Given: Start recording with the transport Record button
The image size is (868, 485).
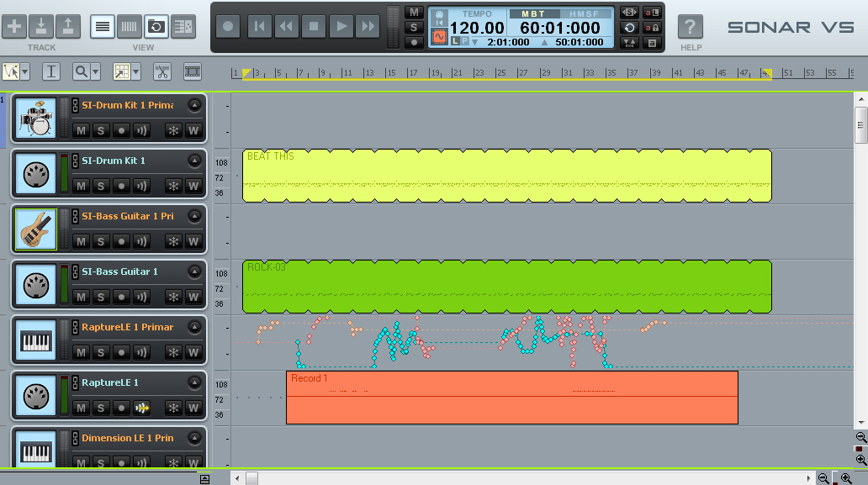Looking at the screenshot, I should point(228,26).
